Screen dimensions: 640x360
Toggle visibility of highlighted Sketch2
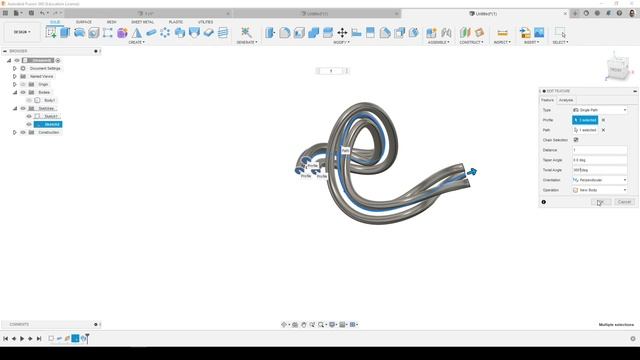click(29, 124)
